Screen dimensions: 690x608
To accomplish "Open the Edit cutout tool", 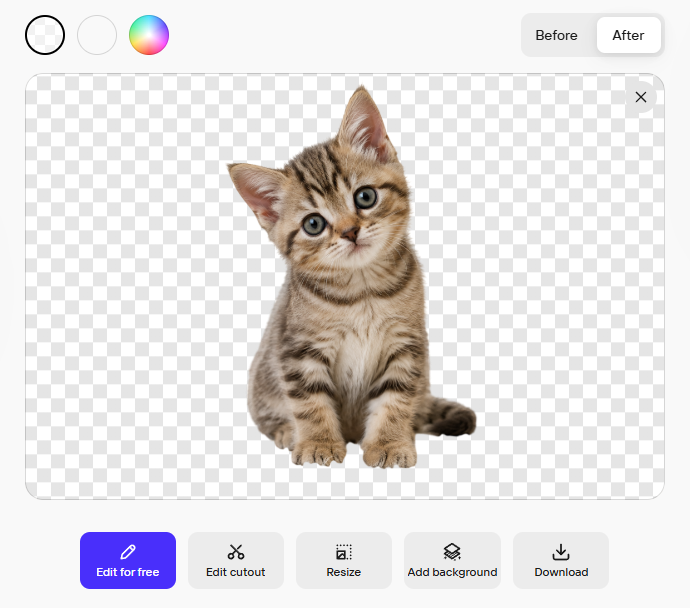I will pos(236,560).
